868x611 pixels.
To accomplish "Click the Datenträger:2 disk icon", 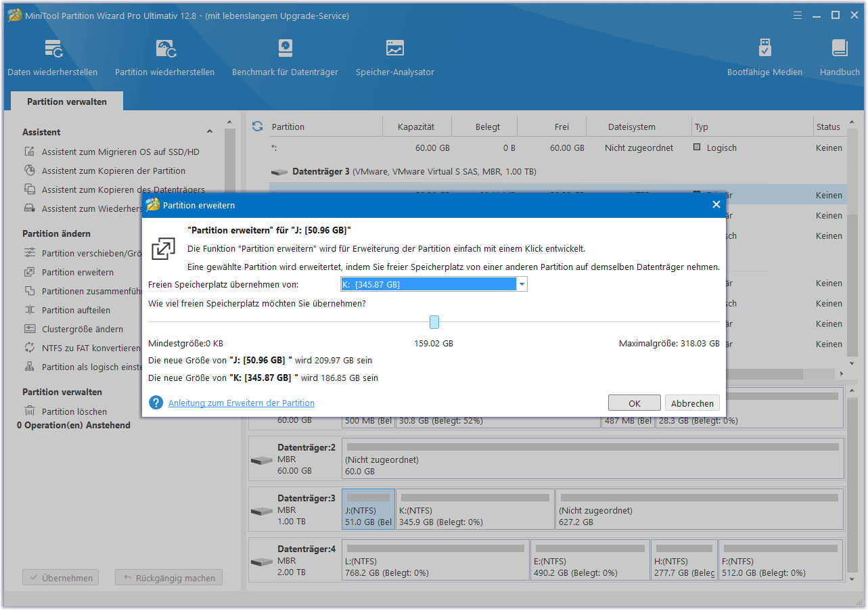I will click(x=261, y=461).
